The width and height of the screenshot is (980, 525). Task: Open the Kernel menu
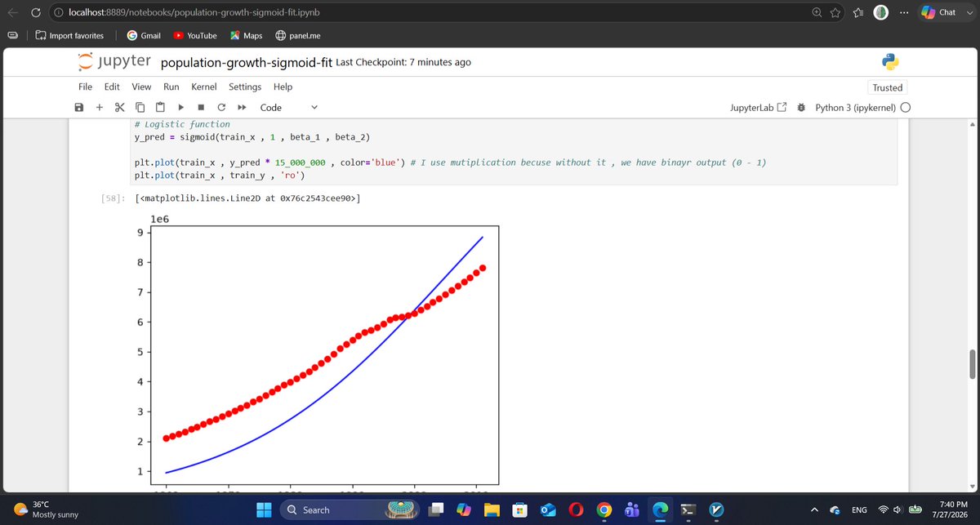[x=204, y=87]
